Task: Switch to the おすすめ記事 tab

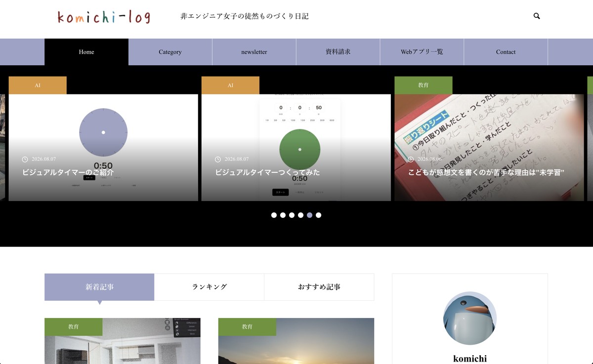Action: [x=319, y=287]
